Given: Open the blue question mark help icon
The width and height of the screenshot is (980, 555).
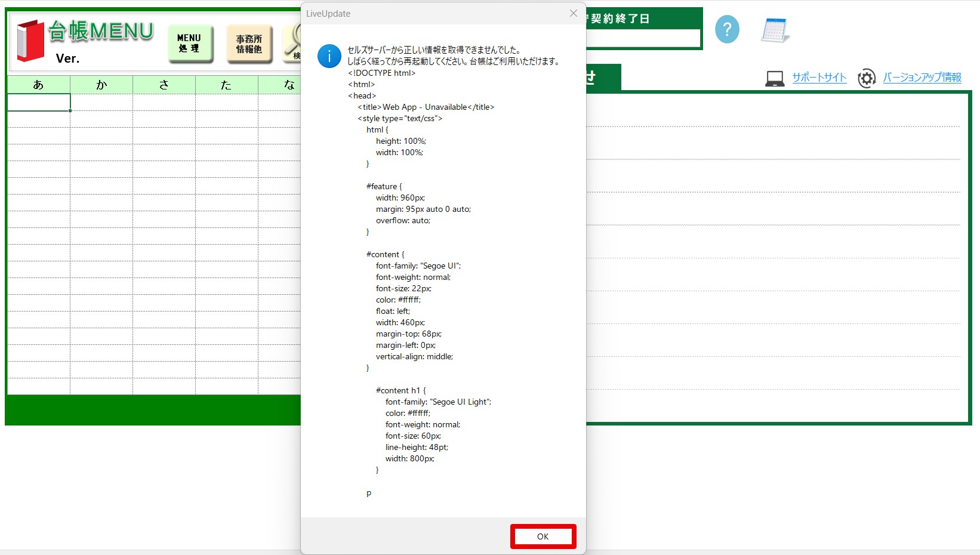Looking at the screenshot, I should point(727,29).
